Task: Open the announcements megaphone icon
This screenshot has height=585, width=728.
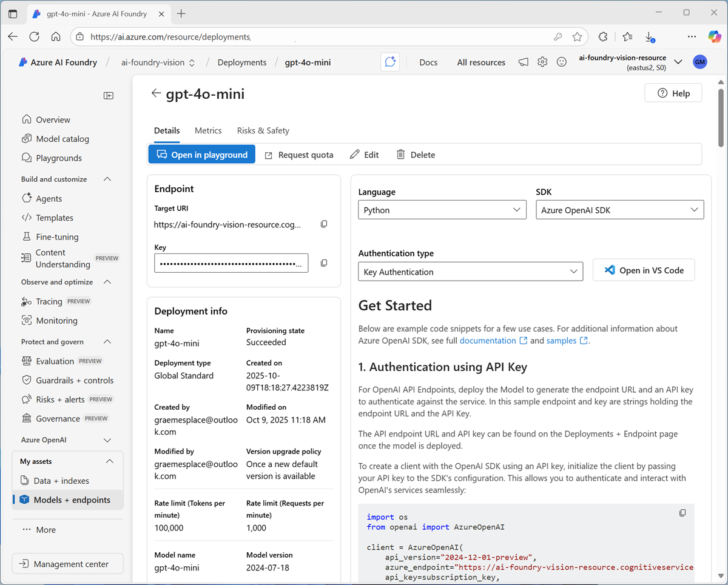Action: (523, 62)
